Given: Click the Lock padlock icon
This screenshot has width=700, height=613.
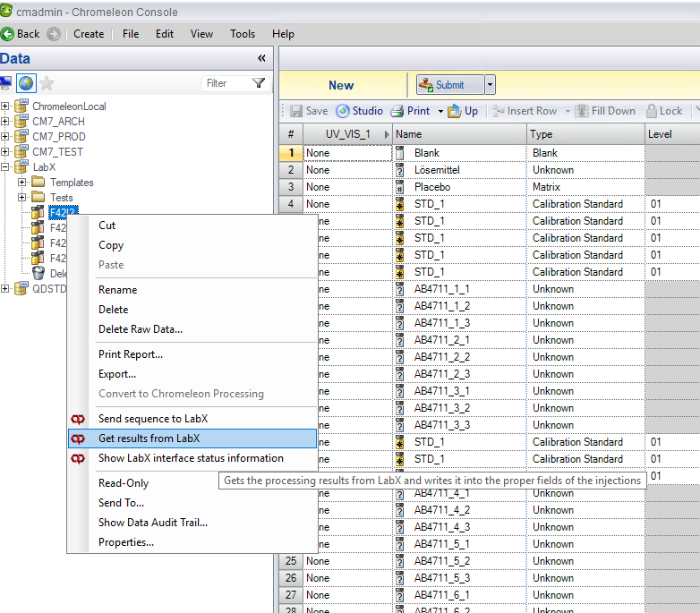Looking at the screenshot, I should 652,111.
